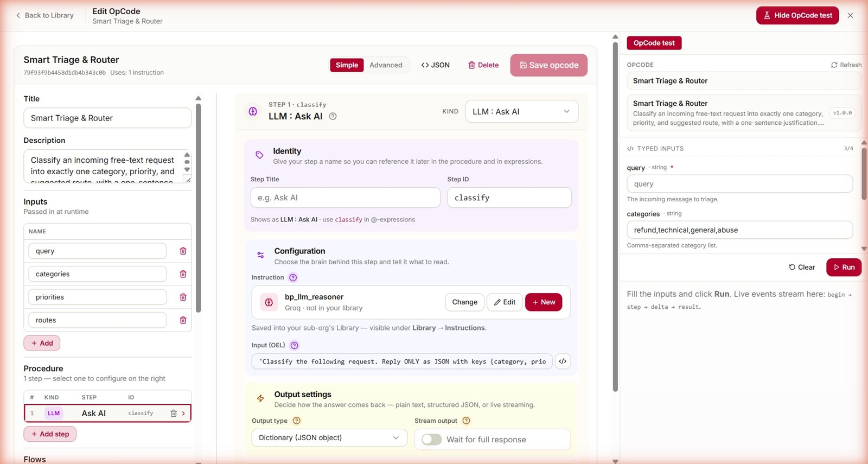Image resolution: width=868 pixels, height=464 pixels.
Task: Hide the OpCode test panel
Action: [797, 15]
